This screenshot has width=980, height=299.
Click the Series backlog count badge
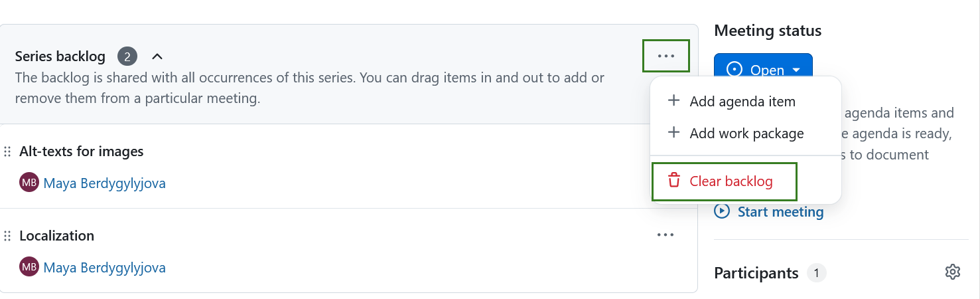click(127, 56)
